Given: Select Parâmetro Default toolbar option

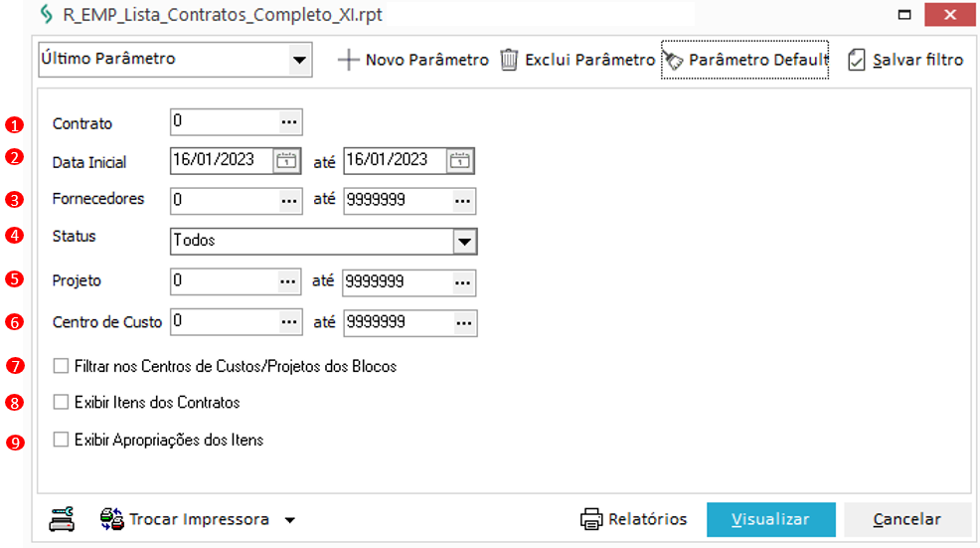Looking at the screenshot, I should pos(744,60).
